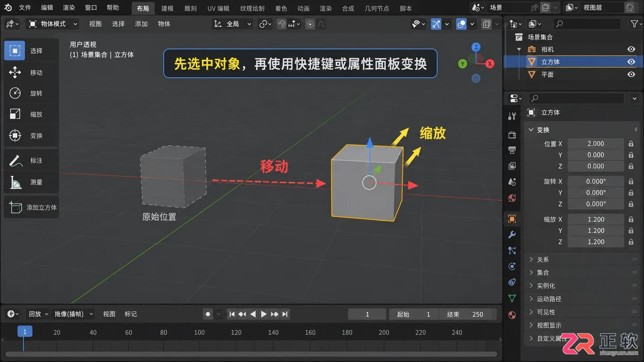
Task: Expand the 关系 panel
Action: click(x=582, y=259)
